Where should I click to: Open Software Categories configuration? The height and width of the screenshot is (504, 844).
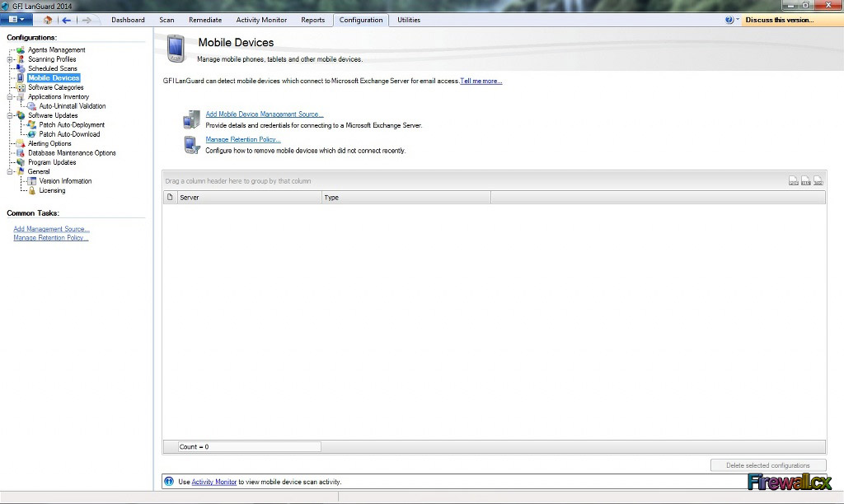click(55, 87)
